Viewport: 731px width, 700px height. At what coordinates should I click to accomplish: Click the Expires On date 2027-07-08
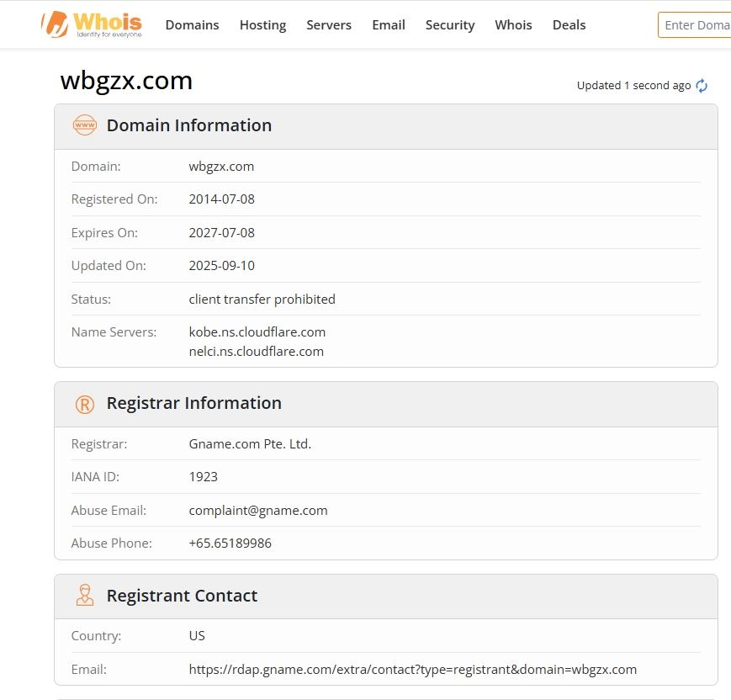221,233
